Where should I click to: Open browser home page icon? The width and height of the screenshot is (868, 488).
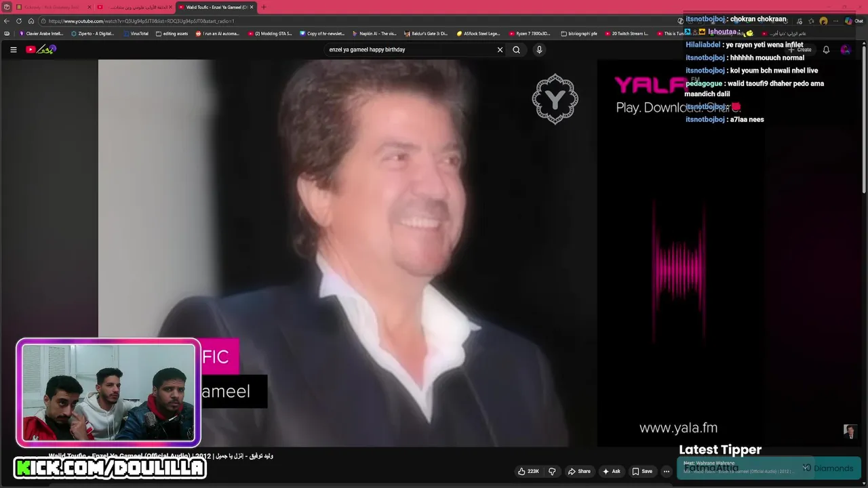point(31,21)
